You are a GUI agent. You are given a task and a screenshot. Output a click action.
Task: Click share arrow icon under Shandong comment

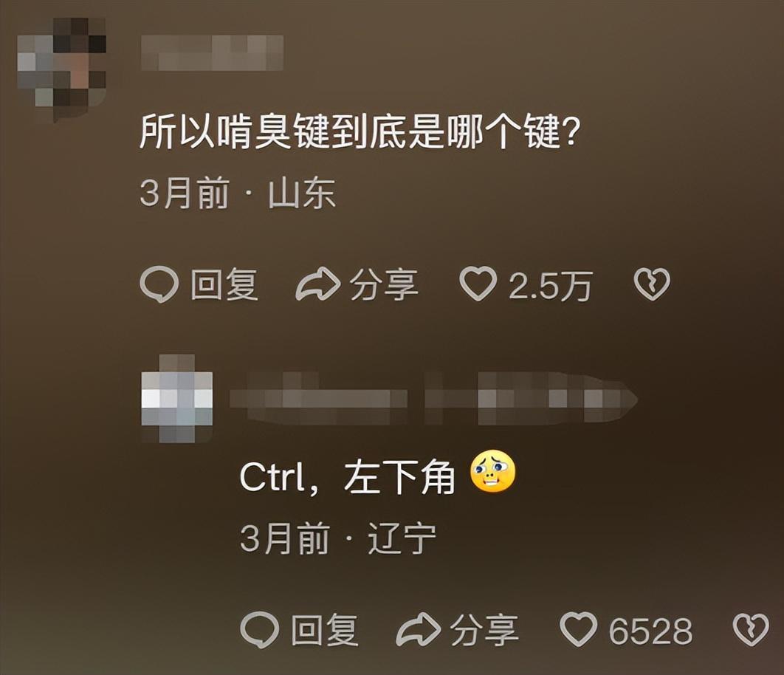tap(317, 284)
